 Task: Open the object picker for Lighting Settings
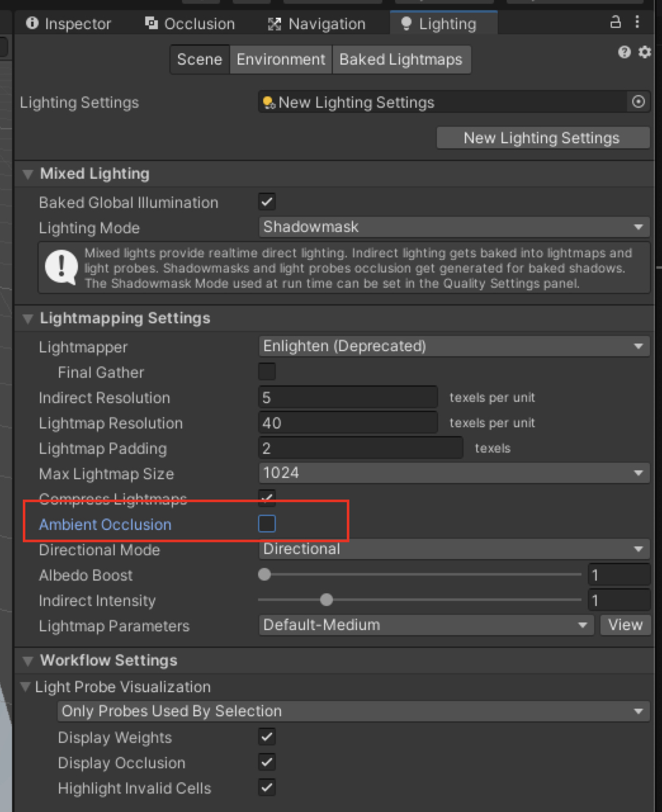(638, 101)
